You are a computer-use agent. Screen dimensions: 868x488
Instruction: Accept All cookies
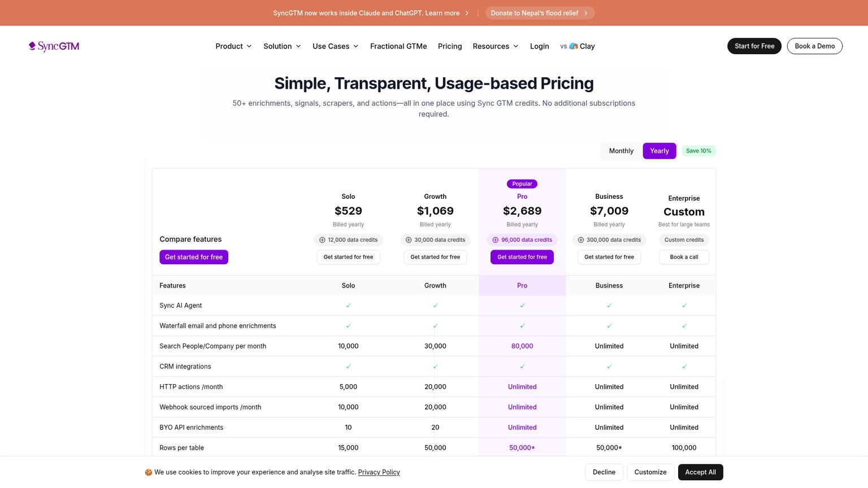click(700, 472)
